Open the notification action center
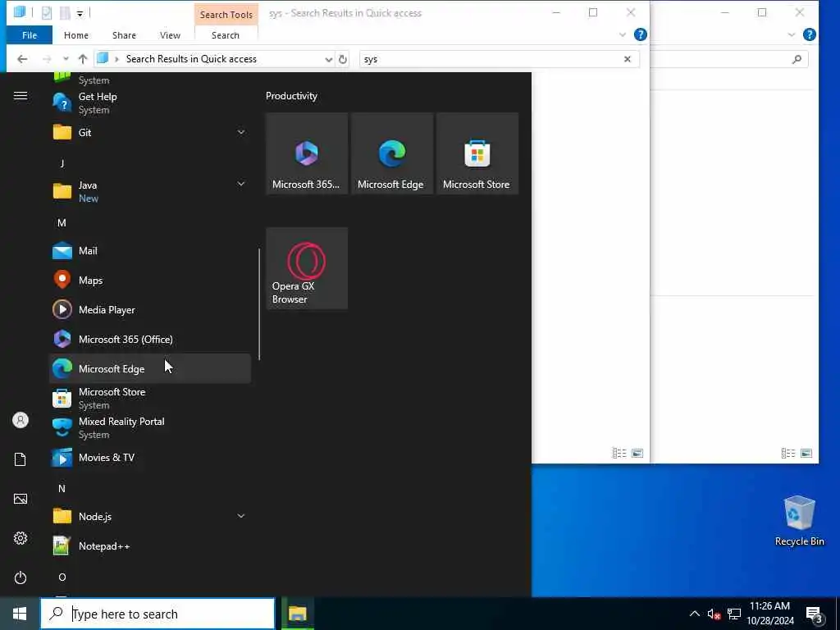This screenshot has height=630, width=840. tap(815, 614)
